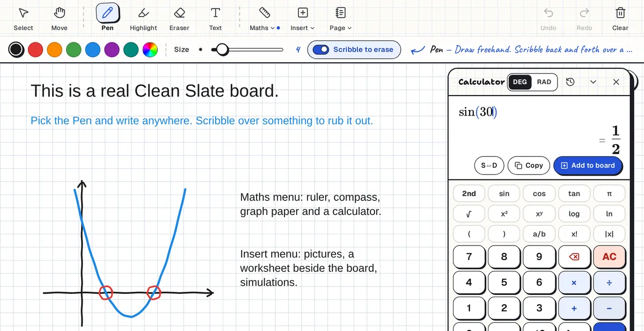Tap the tan function key
The width and height of the screenshot is (644, 331).
click(574, 193)
